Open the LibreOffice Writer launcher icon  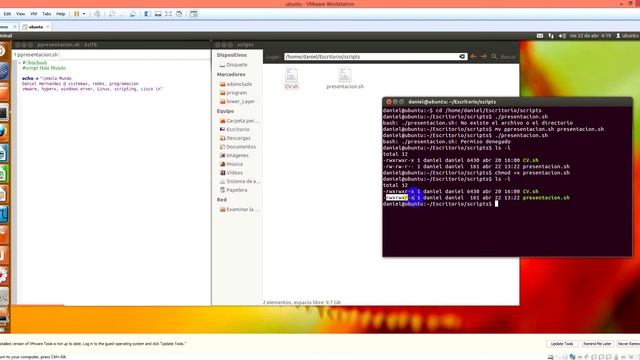[3, 153]
